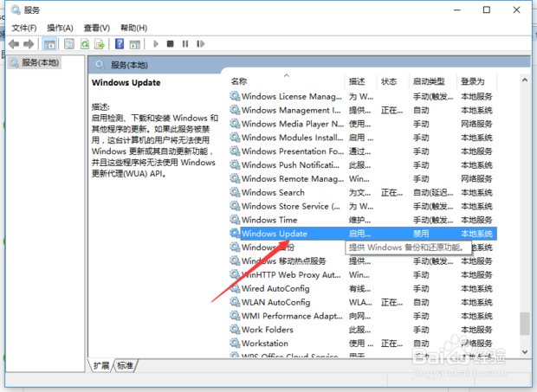Sort by the 名称 column header
This screenshot has width=537, height=392.
pos(239,81)
